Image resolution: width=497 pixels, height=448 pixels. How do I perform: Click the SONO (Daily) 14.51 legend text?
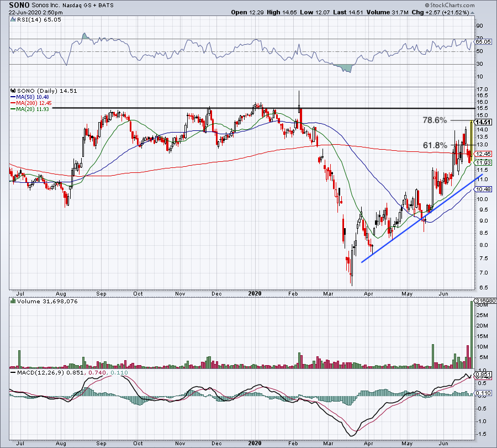[47, 91]
